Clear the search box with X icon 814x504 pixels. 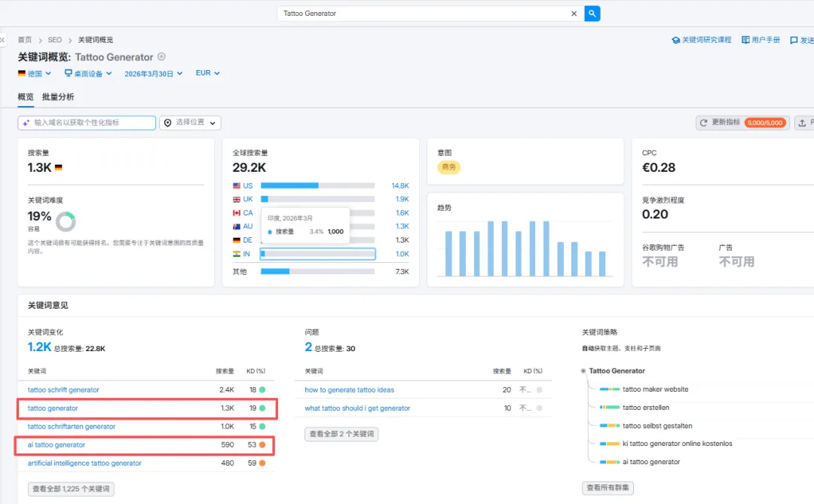[x=574, y=14]
